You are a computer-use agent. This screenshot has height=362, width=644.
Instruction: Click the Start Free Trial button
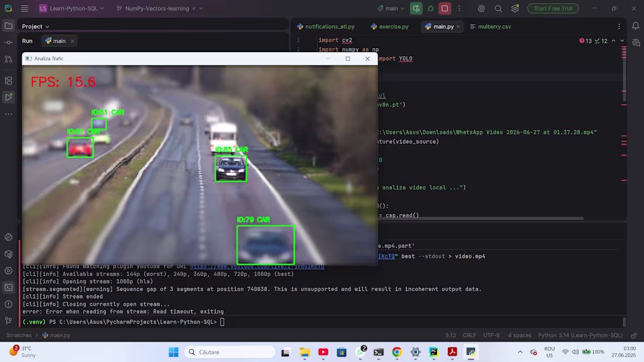tap(553, 8)
